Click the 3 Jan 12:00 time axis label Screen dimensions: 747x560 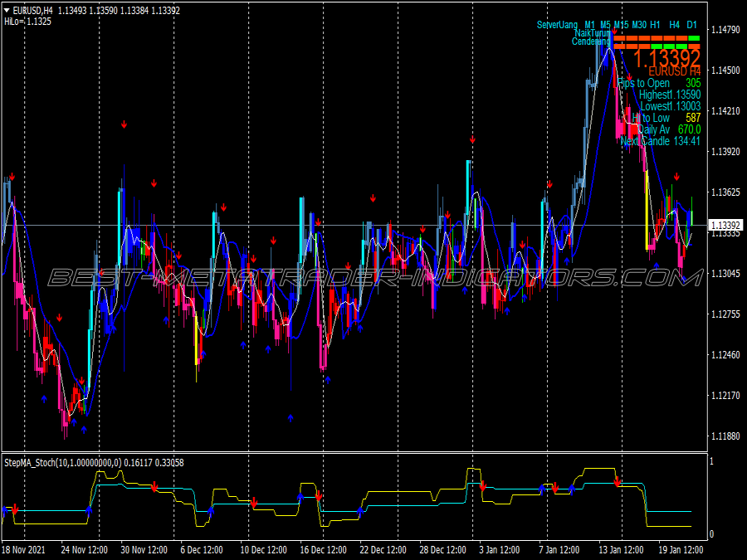click(500, 550)
